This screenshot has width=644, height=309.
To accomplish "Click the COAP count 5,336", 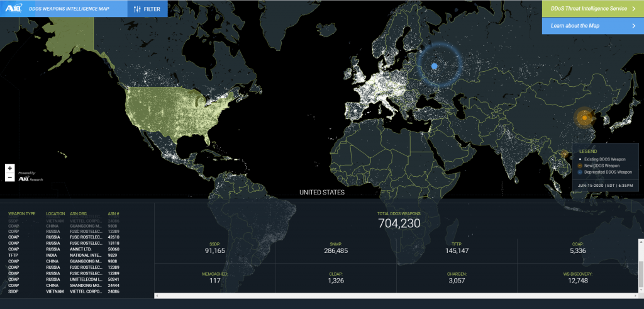I will (578, 250).
